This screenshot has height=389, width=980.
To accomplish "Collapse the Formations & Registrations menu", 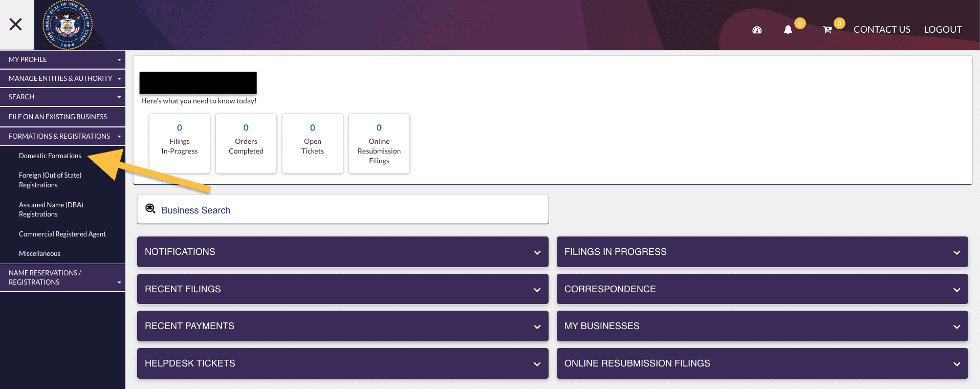I will (x=62, y=136).
